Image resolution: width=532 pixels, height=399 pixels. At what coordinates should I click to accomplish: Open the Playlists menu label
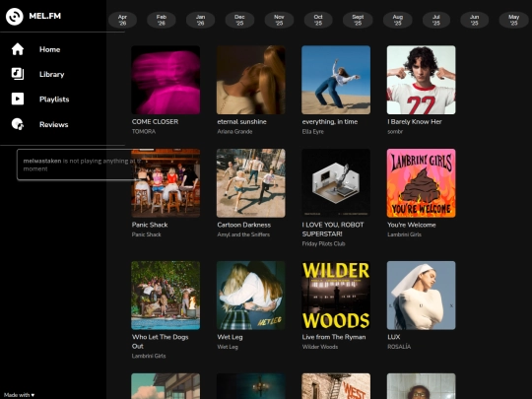tap(54, 100)
